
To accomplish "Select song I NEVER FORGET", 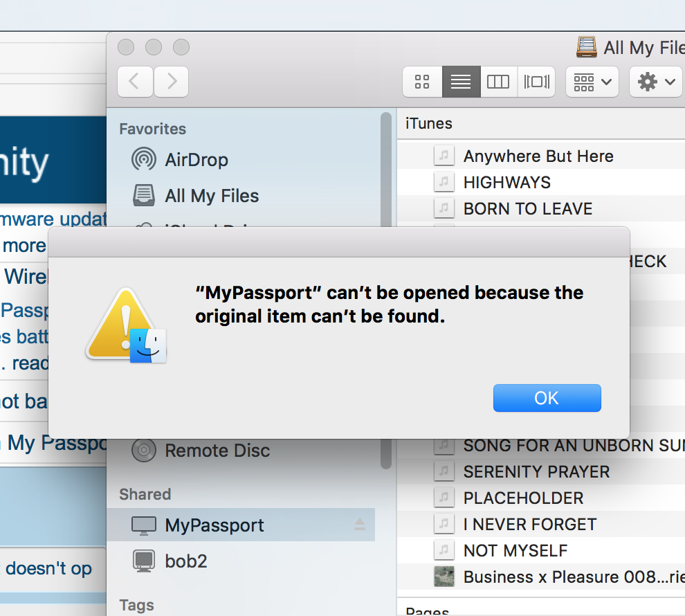I will 541,524.
